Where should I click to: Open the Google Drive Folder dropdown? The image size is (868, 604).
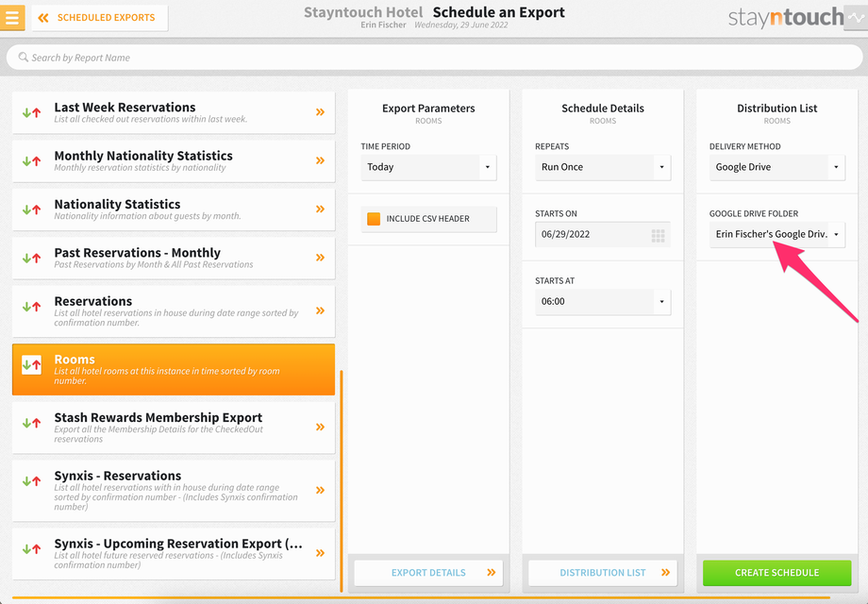tap(777, 235)
